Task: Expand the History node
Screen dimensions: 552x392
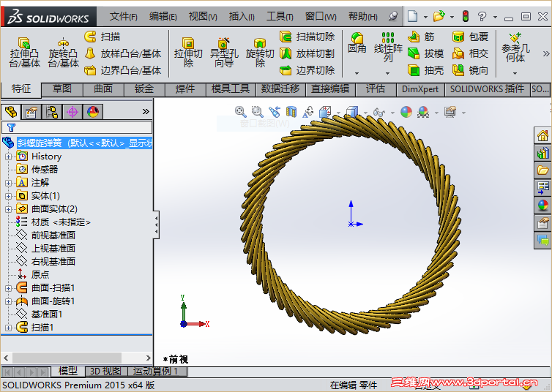Action: coord(8,157)
